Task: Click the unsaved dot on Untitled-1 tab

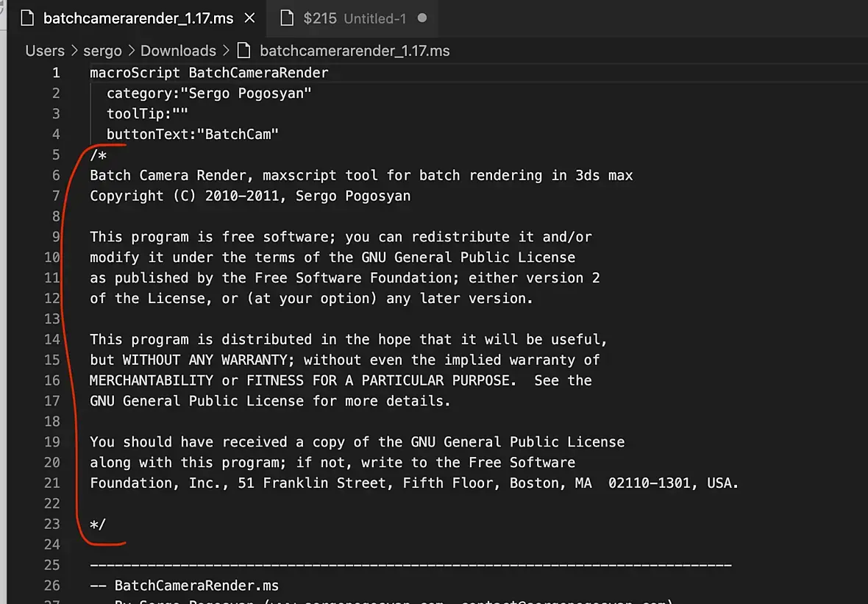Action: (422, 18)
